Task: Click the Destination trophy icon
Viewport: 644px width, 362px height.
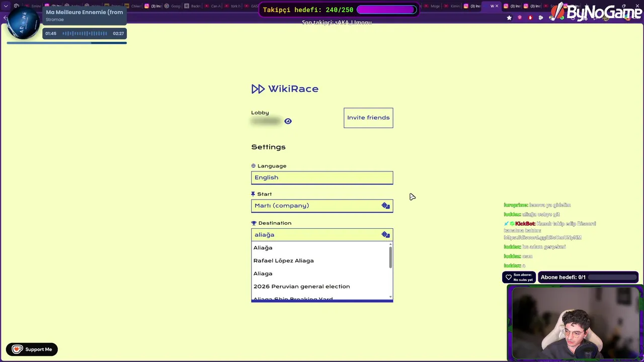Action: point(254,223)
